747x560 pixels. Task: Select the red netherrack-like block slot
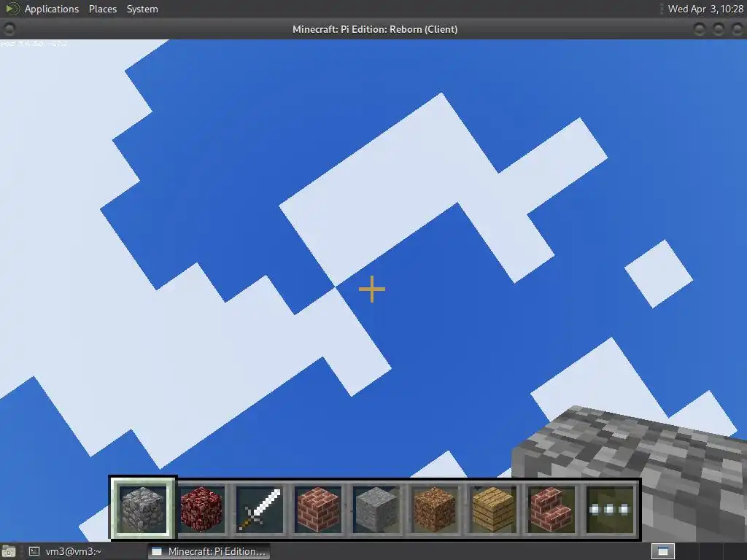click(201, 509)
